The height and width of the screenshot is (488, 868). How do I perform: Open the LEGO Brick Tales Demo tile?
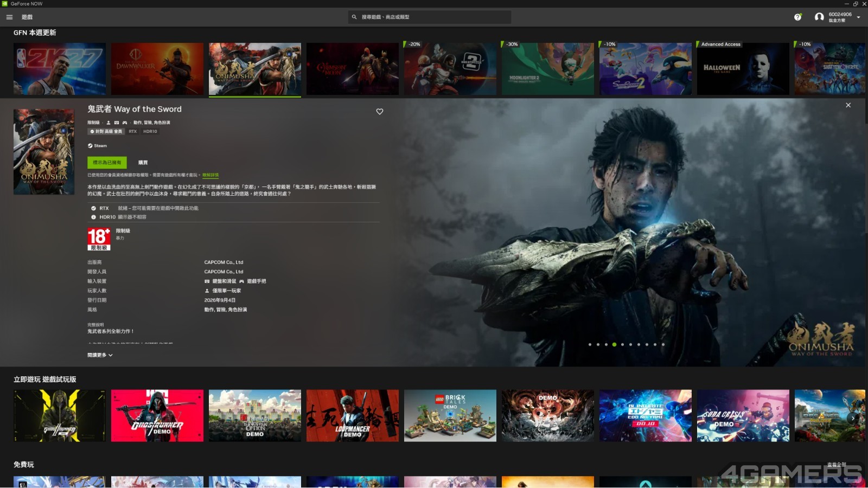coord(450,415)
